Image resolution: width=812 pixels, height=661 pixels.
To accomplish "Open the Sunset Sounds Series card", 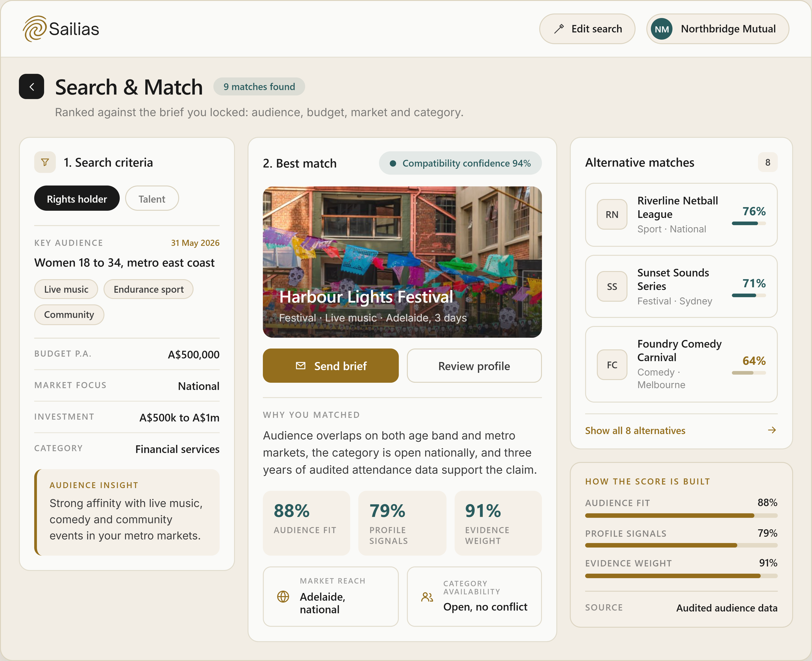I will (681, 286).
